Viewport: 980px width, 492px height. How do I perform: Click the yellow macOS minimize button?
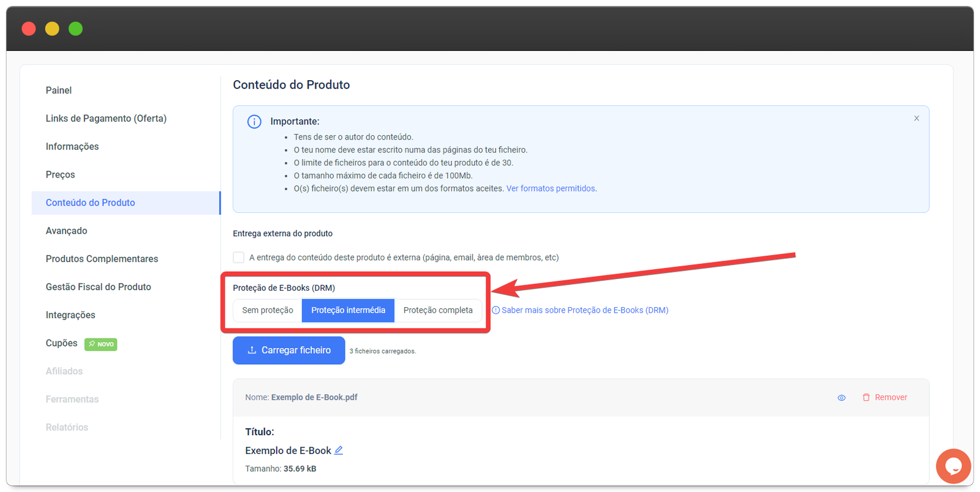pyautogui.click(x=52, y=29)
